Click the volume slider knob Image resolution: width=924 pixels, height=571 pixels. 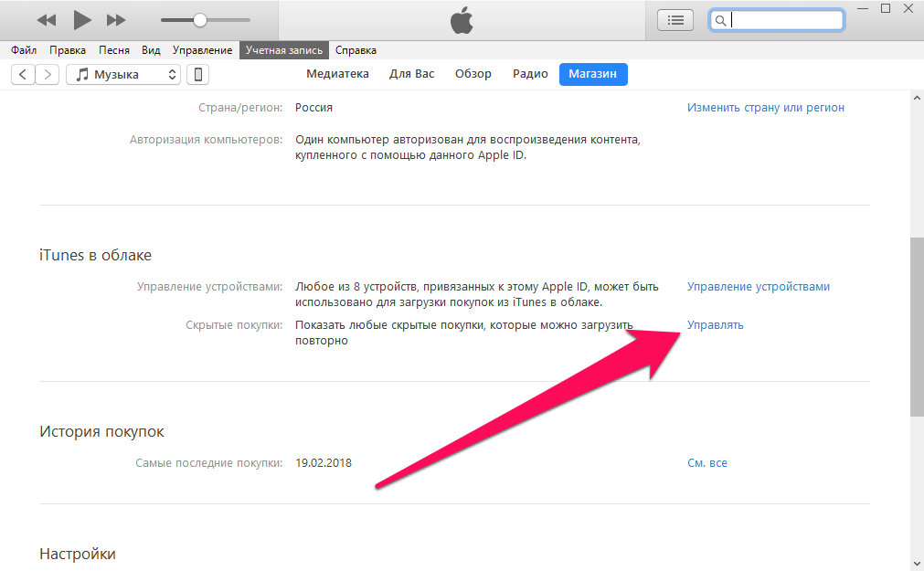point(200,20)
